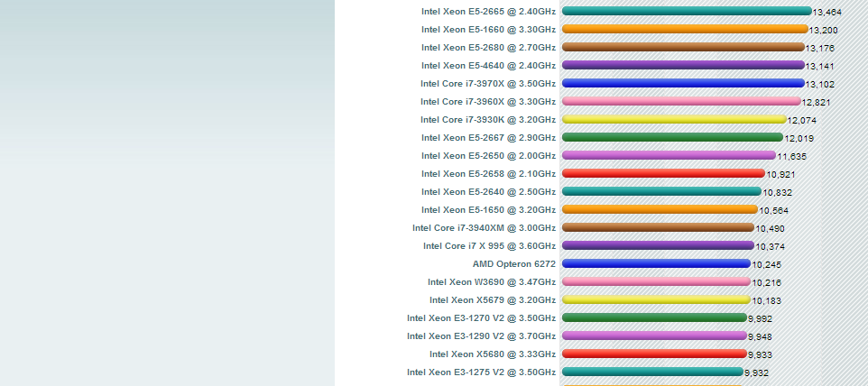868x386 pixels.
Task: Select the Intel Xeon E5-2650 @ 2.00GHz link
Action: [488, 156]
